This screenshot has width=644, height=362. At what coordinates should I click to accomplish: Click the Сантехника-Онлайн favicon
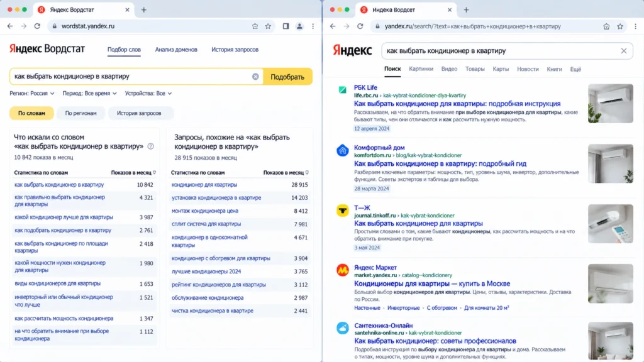(x=343, y=328)
